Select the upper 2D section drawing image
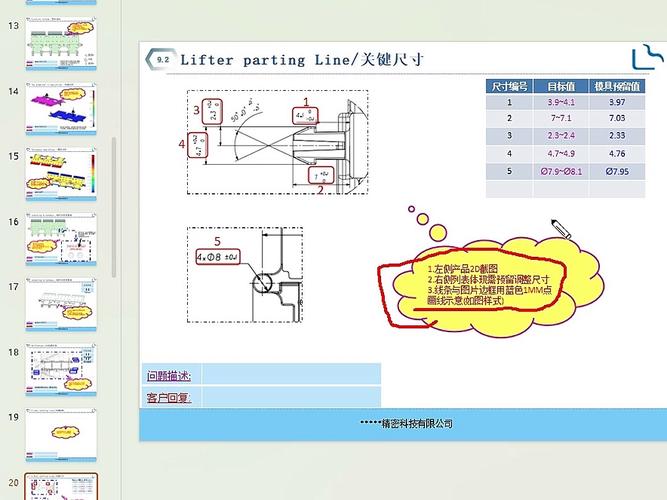This screenshot has height=500, width=667. click(277, 142)
